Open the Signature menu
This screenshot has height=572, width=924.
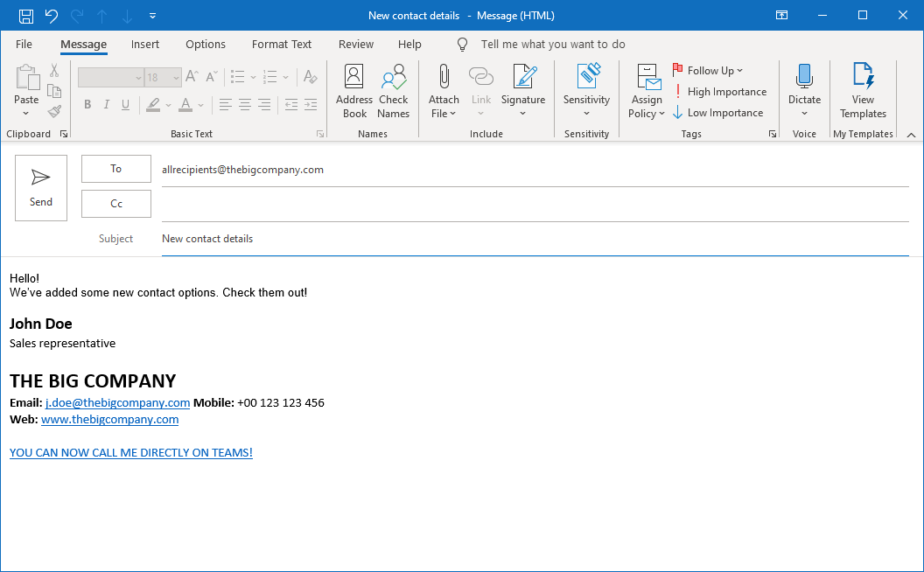(x=523, y=91)
